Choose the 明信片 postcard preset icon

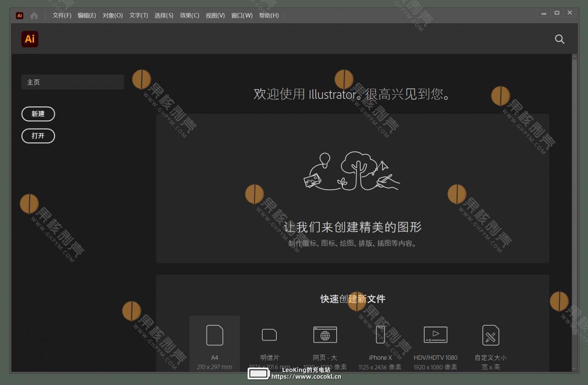click(269, 335)
